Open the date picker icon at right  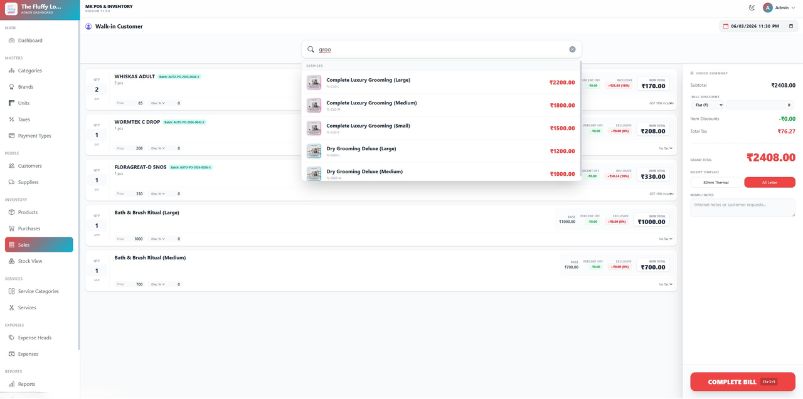[791, 26]
